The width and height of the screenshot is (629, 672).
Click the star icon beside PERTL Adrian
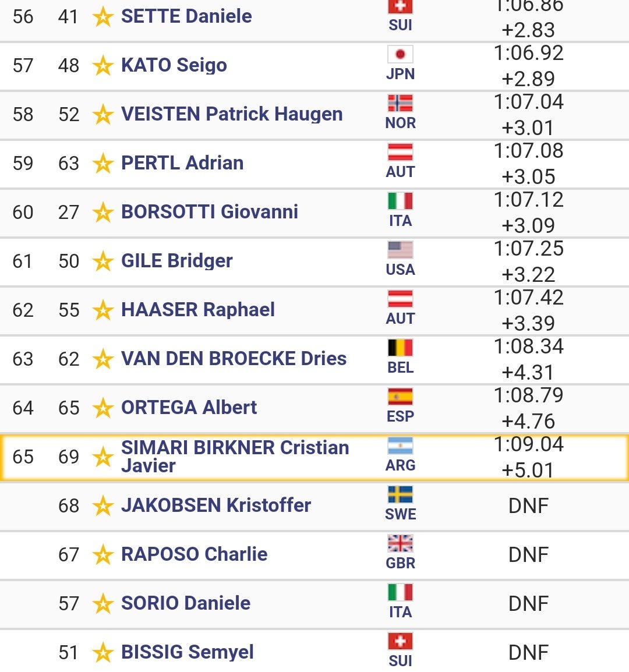tap(103, 164)
